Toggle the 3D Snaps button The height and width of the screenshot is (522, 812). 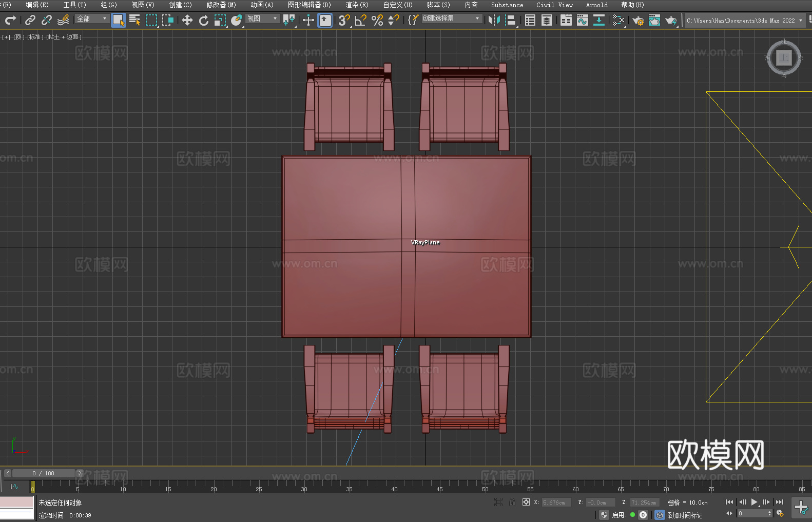coord(344,20)
